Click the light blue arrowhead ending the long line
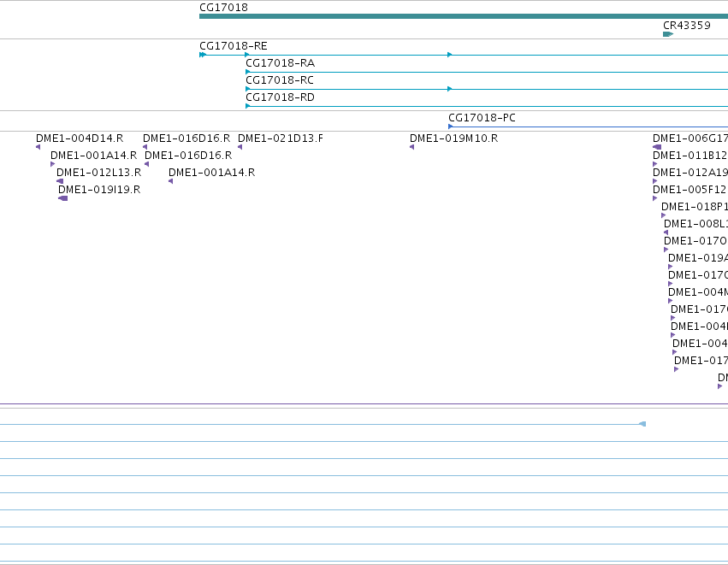728x565 pixels. (642, 424)
